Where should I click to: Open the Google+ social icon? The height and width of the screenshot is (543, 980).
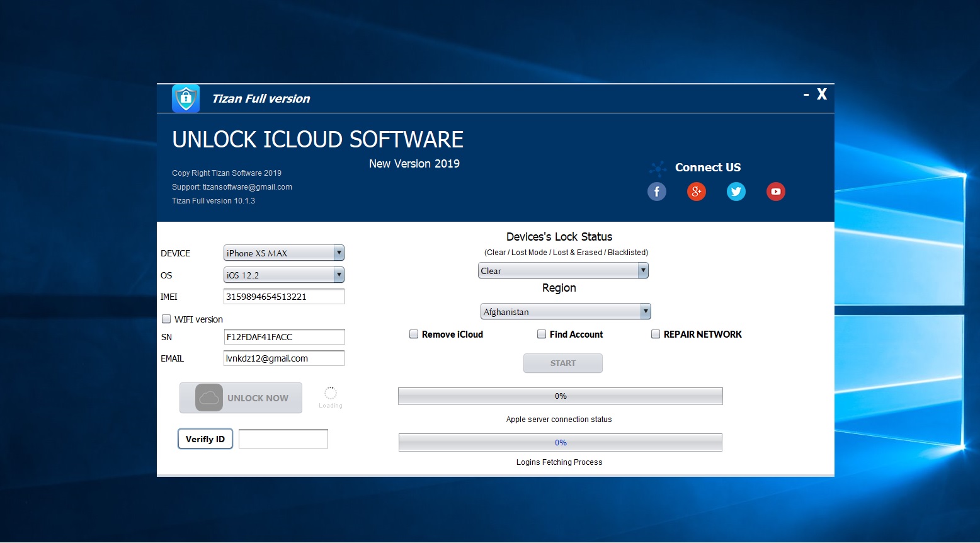click(x=696, y=191)
